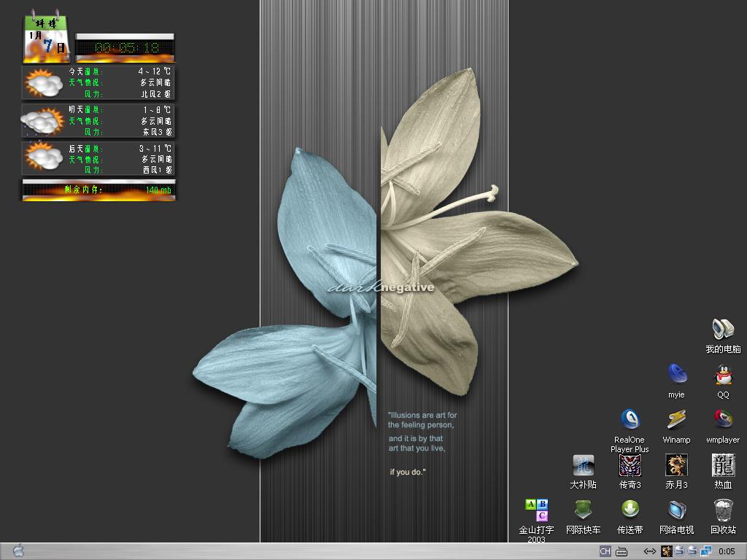The image size is (747, 560).
Task: Click the 大补贴 desktop icon
Action: pyautogui.click(x=583, y=465)
